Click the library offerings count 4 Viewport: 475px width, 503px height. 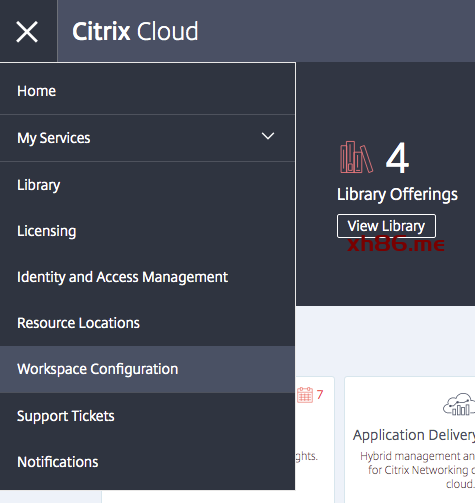pos(397,158)
